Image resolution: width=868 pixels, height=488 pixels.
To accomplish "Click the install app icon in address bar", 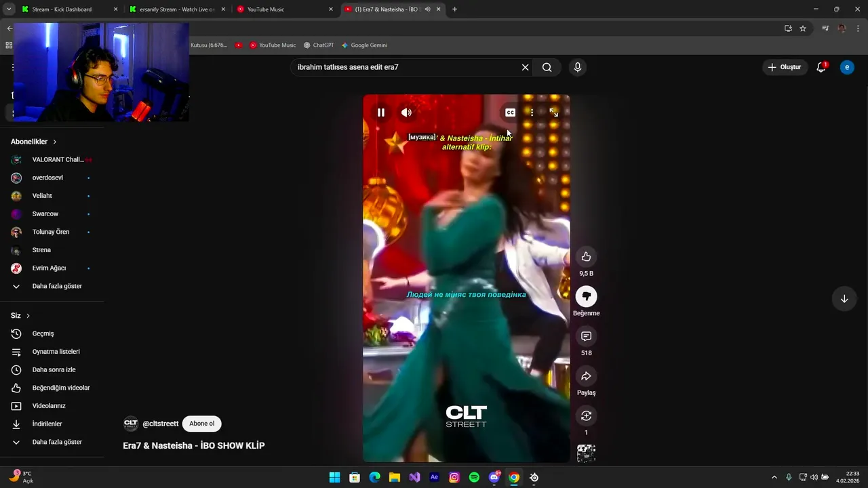I will coord(788,28).
